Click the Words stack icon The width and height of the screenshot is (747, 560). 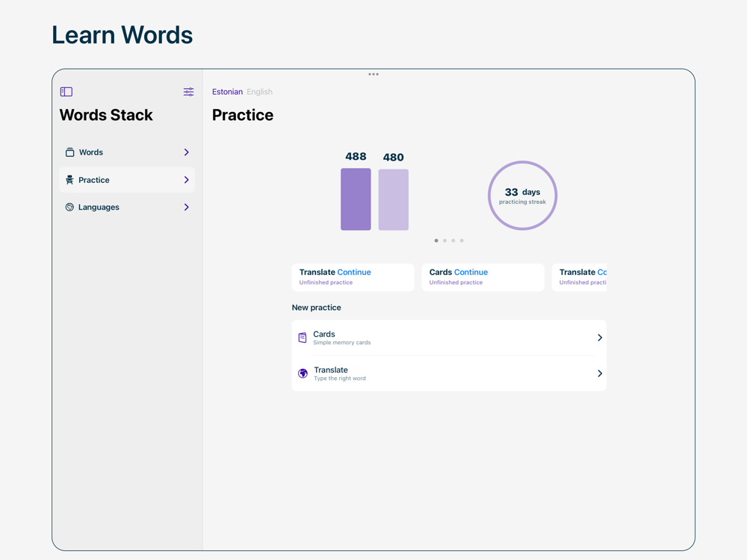(69, 152)
